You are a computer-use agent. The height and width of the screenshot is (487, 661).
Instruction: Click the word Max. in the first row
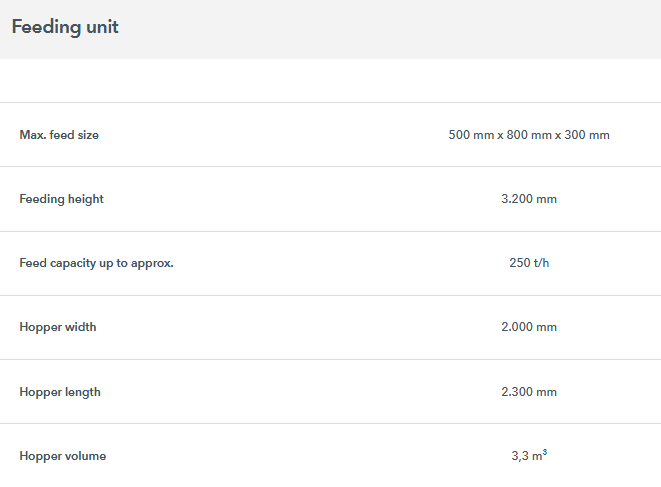coord(32,135)
